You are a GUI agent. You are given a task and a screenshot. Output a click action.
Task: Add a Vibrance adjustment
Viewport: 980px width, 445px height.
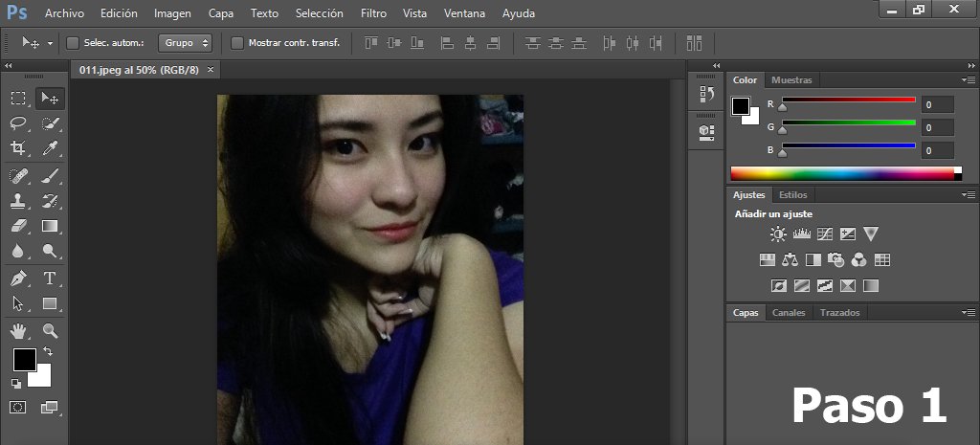pos(871,234)
